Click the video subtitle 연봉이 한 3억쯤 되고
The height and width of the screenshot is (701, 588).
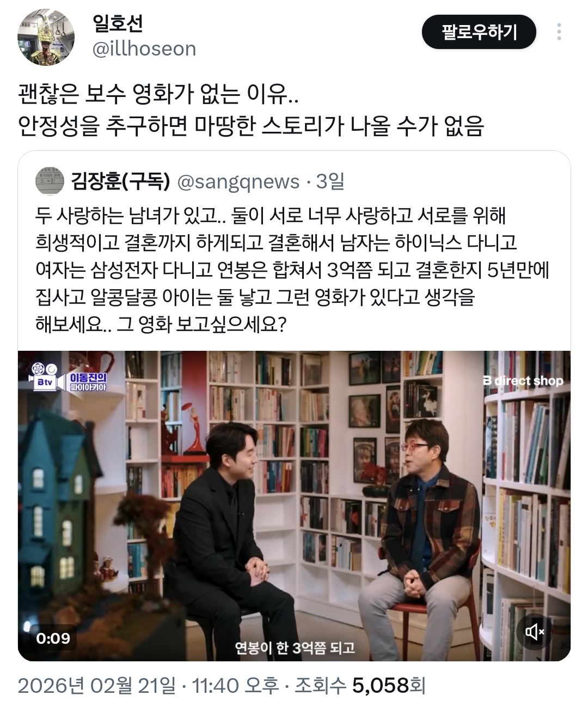click(x=295, y=648)
